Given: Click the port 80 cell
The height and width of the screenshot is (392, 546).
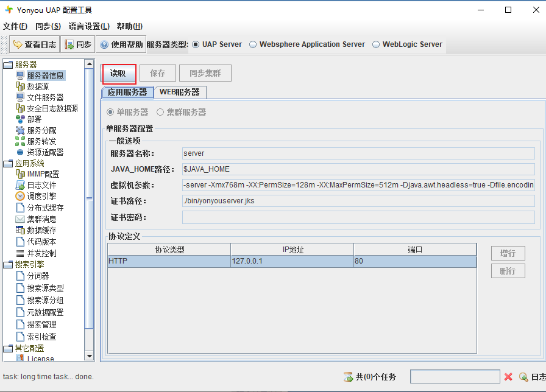Looking at the screenshot, I should (415, 261).
